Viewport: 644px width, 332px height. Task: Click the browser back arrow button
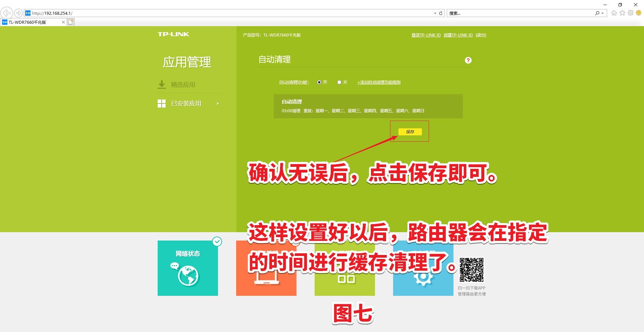[7, 13]
